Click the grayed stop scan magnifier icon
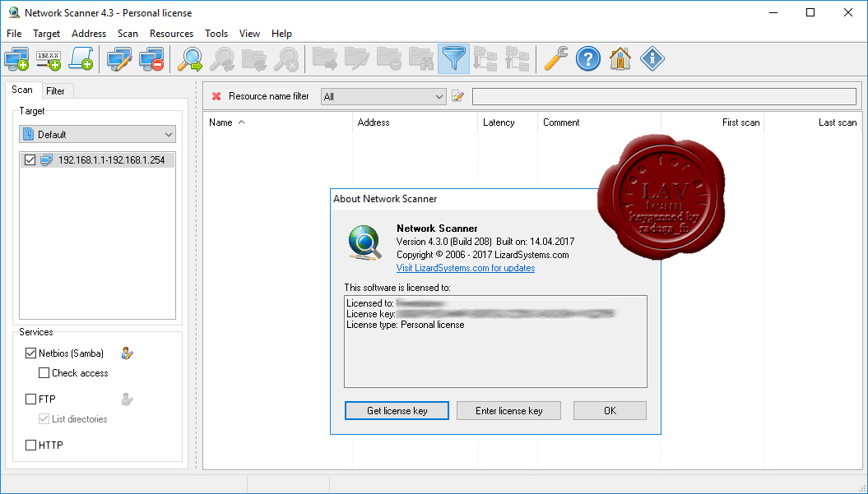 tap(287, 58)
